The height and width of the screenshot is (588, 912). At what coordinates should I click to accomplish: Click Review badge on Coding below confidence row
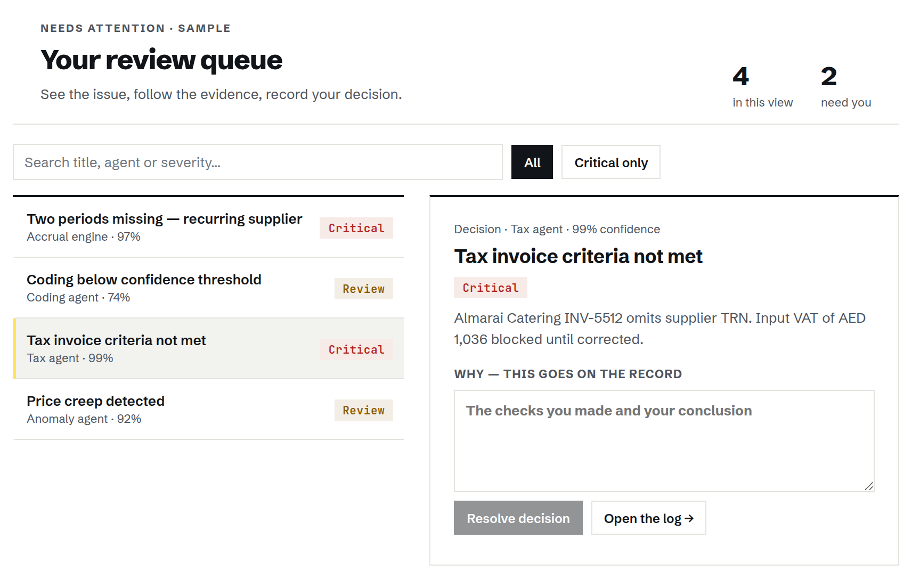pos(364,289)
